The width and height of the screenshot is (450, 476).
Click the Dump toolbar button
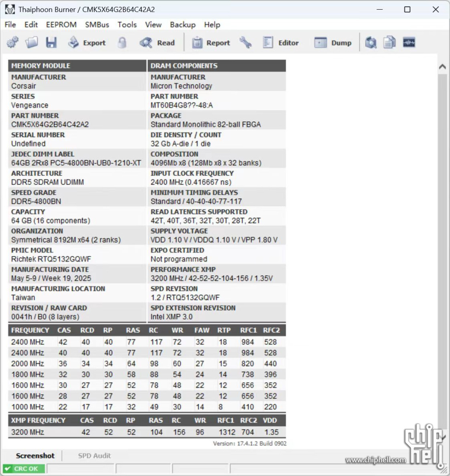332,43
